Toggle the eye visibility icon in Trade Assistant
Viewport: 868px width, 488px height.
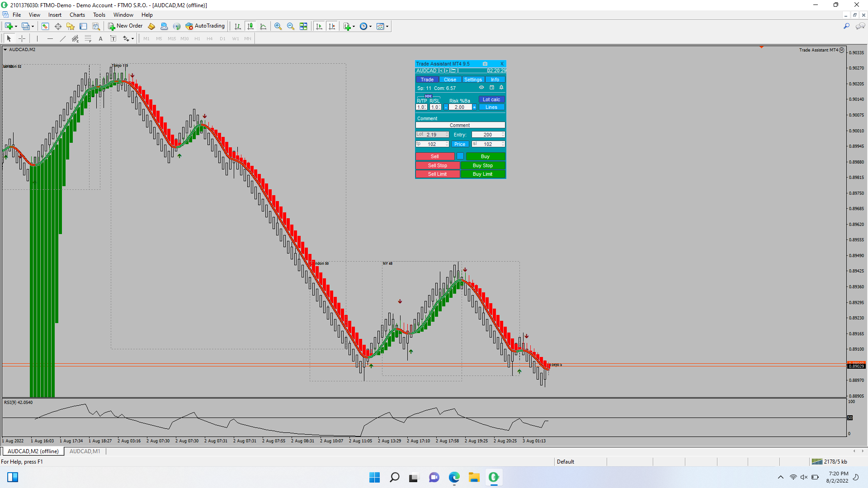pyautogui.click(x=481, y=88)
